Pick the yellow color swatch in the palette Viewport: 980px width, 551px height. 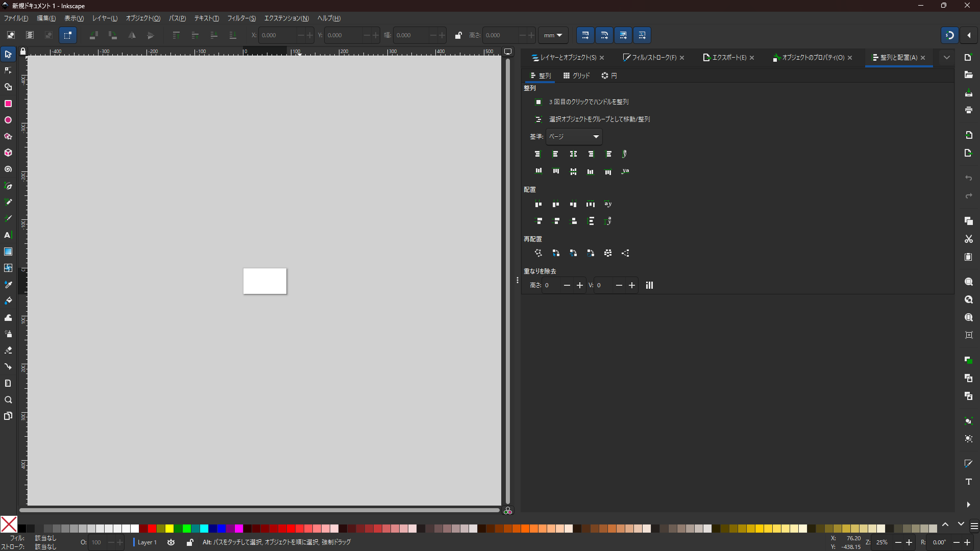click(x=169, y=529)
